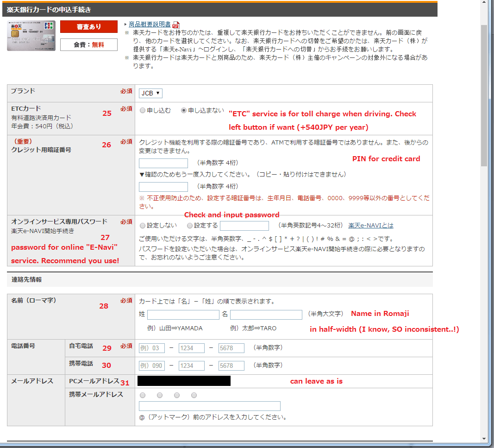Screen dimensions: 494x448
Task: Click the vertical scrollbar thumb
Action: pyautogui.click(x=484, y=95)
